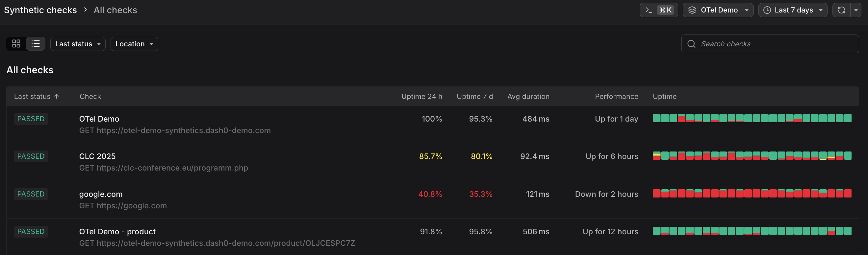This screenshot has height=255, width=868.
Task: Click the clock icon in time range
Action: tap(767, 10)
